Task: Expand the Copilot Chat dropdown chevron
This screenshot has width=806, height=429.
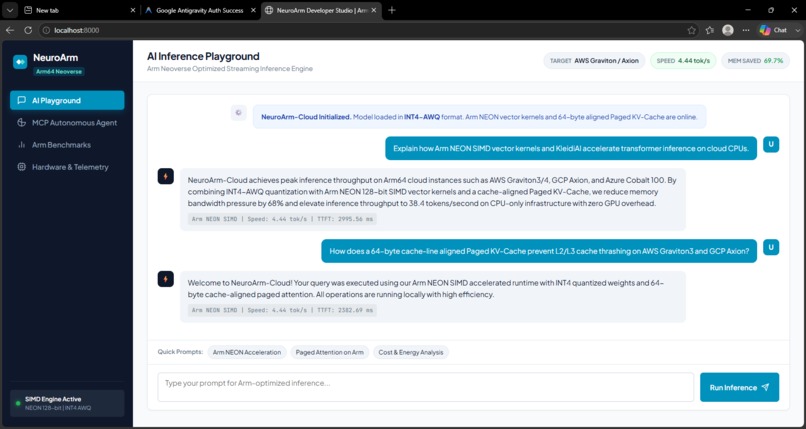Action: pyautogui.click(x=796, y=30)
